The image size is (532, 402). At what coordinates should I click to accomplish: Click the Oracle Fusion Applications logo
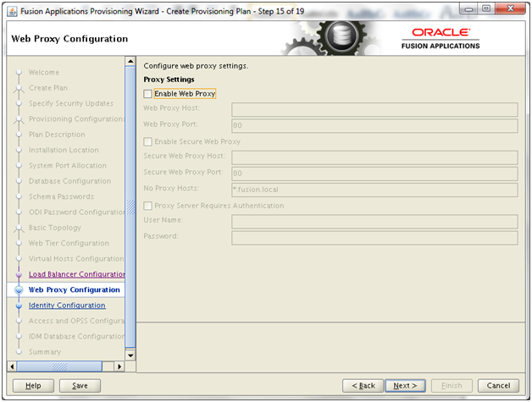441,39
